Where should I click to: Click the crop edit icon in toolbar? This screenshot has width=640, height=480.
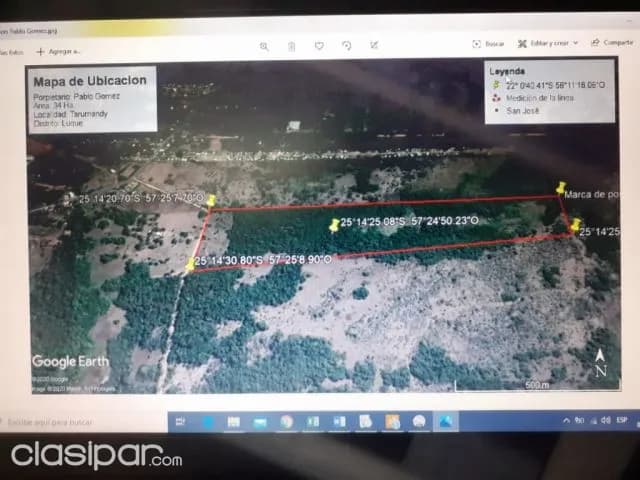[x=374, y=45]
